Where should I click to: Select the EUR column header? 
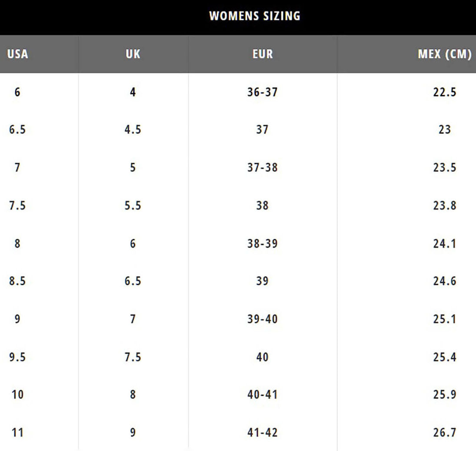[x=263, y=54]
